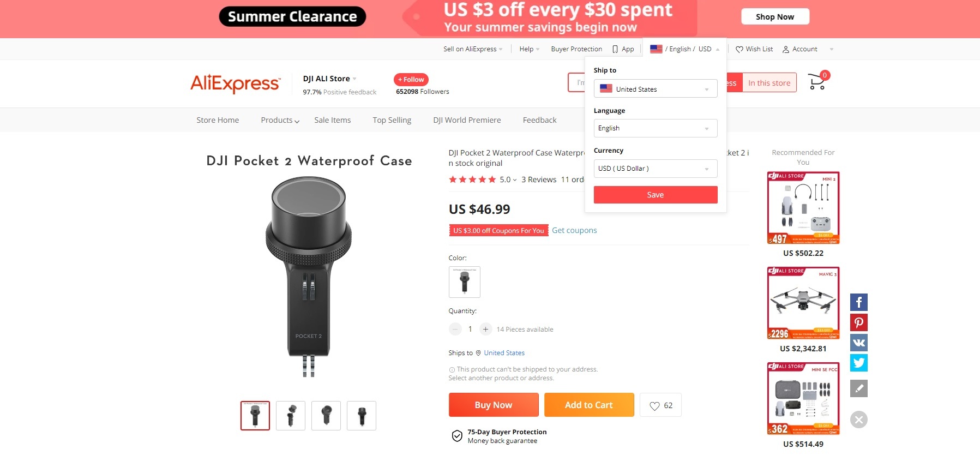Share via the VK icon

tap(859, 343)
